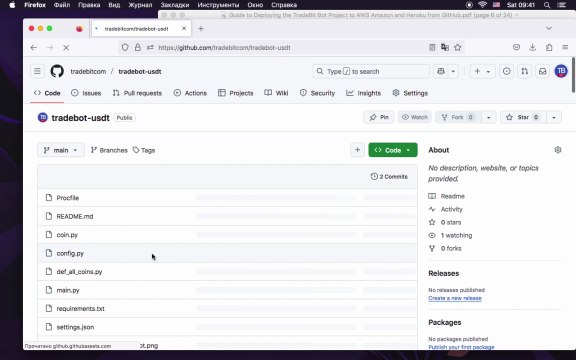Click the Firefox URL address bar
This screenshot has height=360, width=576.
[290, 47]
